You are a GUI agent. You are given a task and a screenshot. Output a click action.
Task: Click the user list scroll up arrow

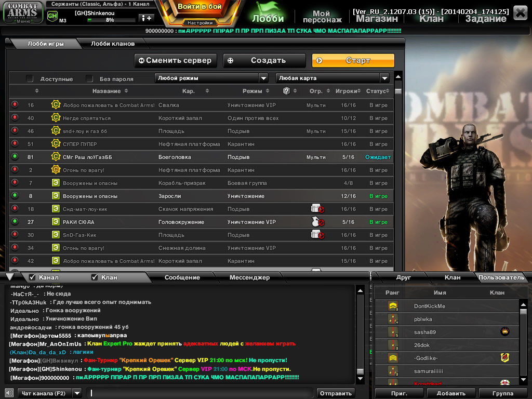(x=523, y=304)
